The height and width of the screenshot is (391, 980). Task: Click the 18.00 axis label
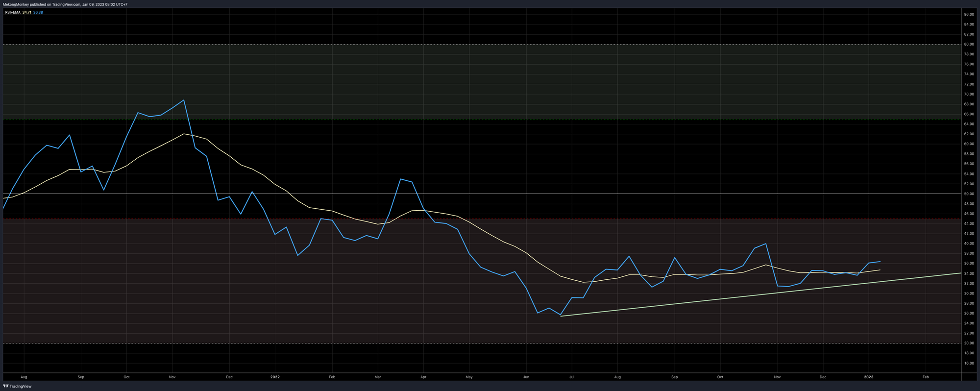point(969,353)
